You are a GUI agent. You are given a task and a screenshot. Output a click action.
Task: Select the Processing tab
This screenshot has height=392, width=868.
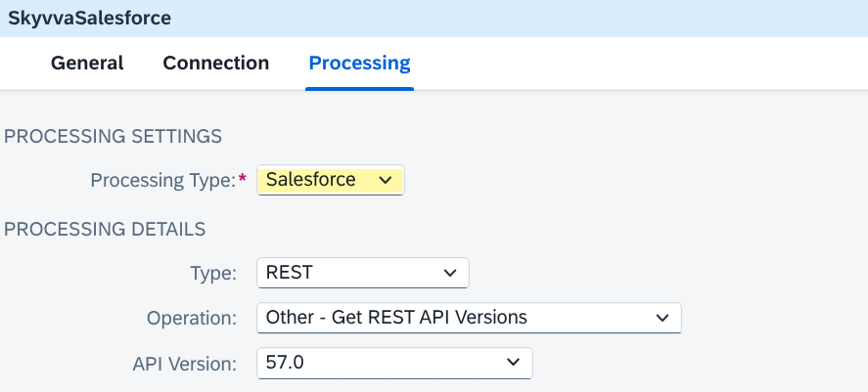359,63
